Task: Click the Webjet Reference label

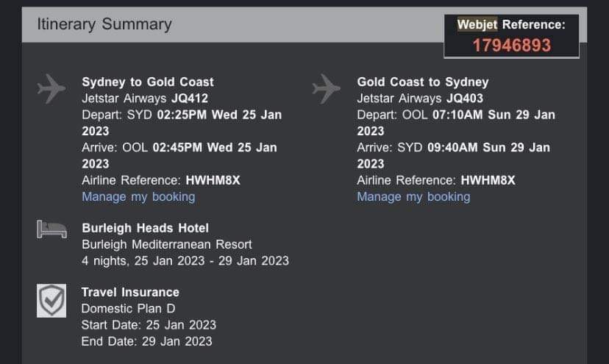Action: [x=511, y=25]
